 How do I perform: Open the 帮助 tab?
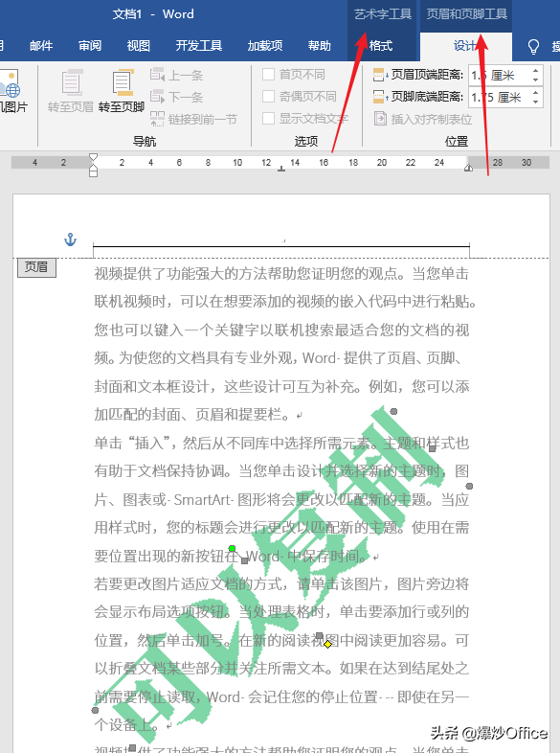click(320, 46)
